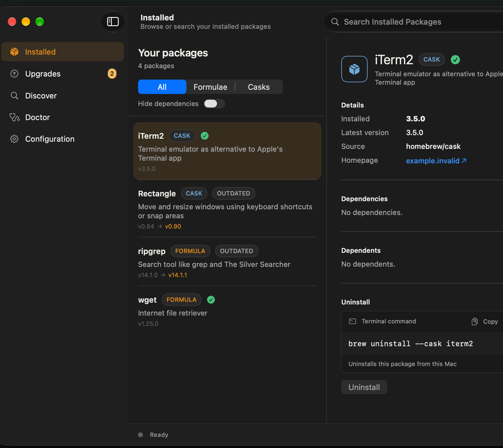The image size is (503, 448).
Task: Click the green checkmark beside iTerm2 in list
Action: [205, 136]
